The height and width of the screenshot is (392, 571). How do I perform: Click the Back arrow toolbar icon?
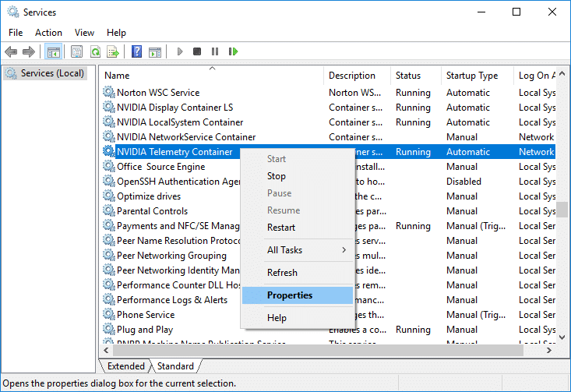11,52
